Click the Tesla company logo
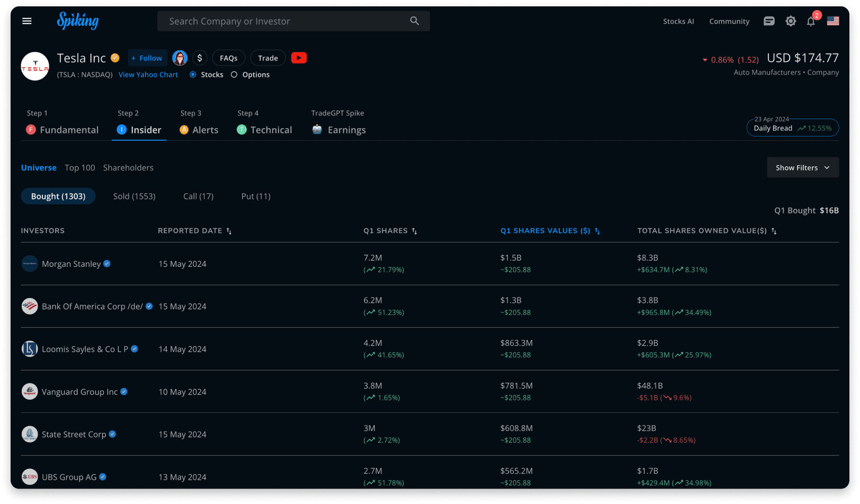The width and height of the screenshot is (860, 504). coord(35,66)
